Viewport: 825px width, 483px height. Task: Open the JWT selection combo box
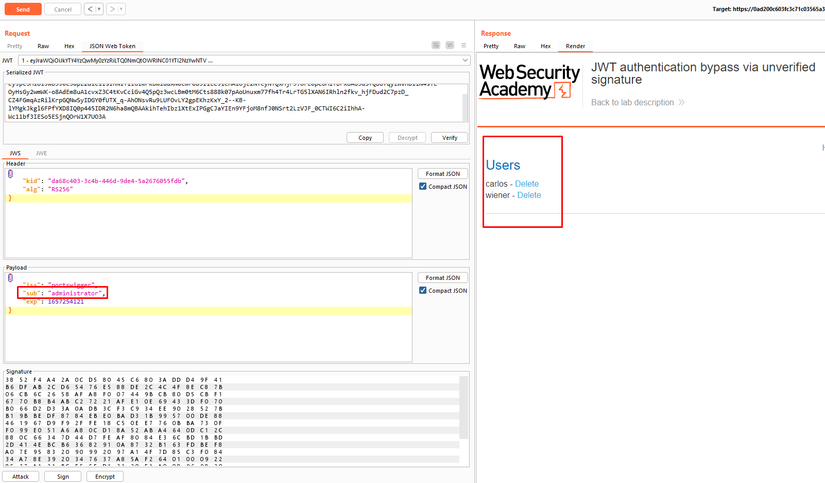point(244,61)
